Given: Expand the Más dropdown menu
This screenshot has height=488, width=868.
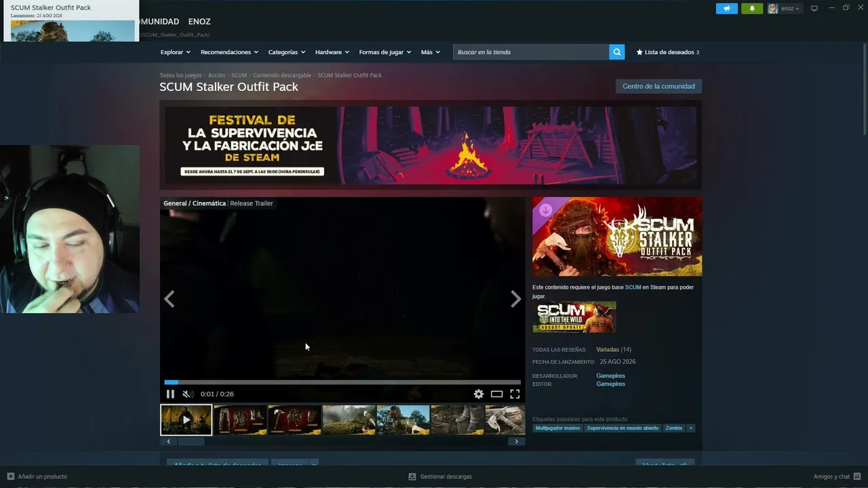Looking at the screenshot, I should tap(431, 52).
